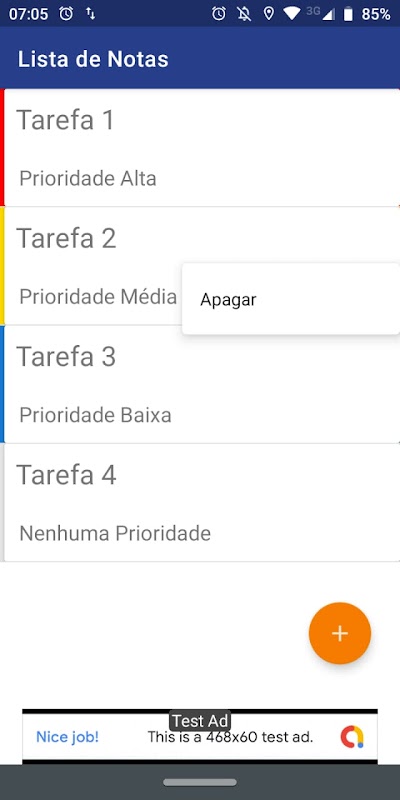The image size is (400, 800).
Task: Open the Tarefa 1 note
Action: pyautogui.click(x=200, y=147)
